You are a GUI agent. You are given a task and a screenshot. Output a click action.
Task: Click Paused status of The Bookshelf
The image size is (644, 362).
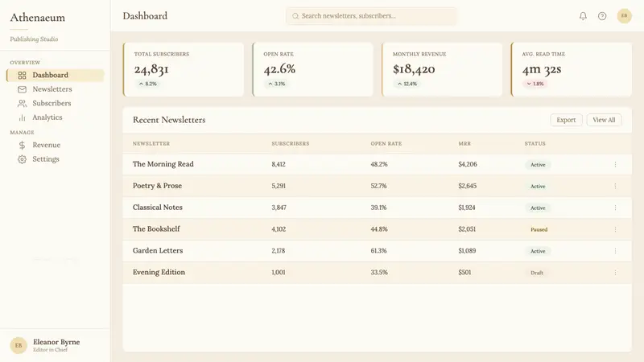pos(539,229)
